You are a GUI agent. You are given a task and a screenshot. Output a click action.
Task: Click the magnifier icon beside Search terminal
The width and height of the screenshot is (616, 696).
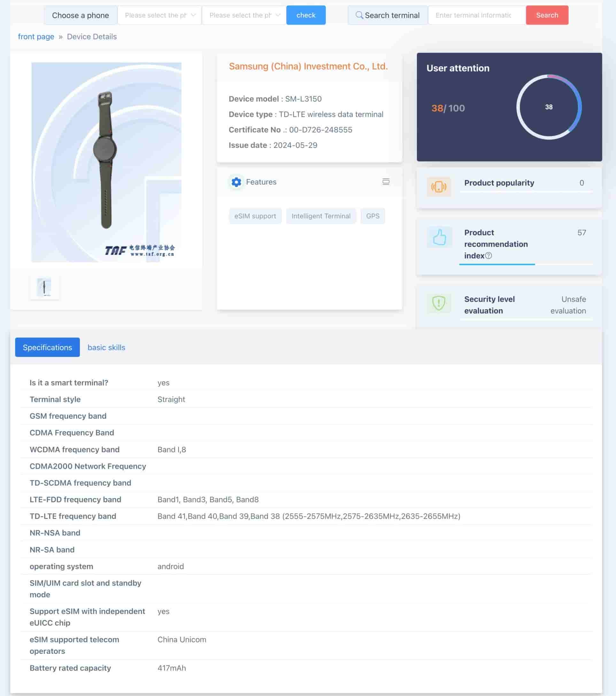point(359,15)
